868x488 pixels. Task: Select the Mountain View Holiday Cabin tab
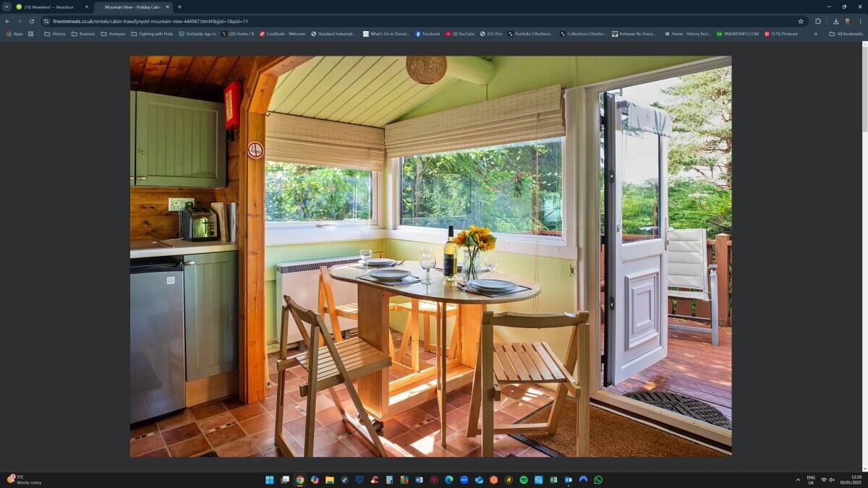(134, 7)
